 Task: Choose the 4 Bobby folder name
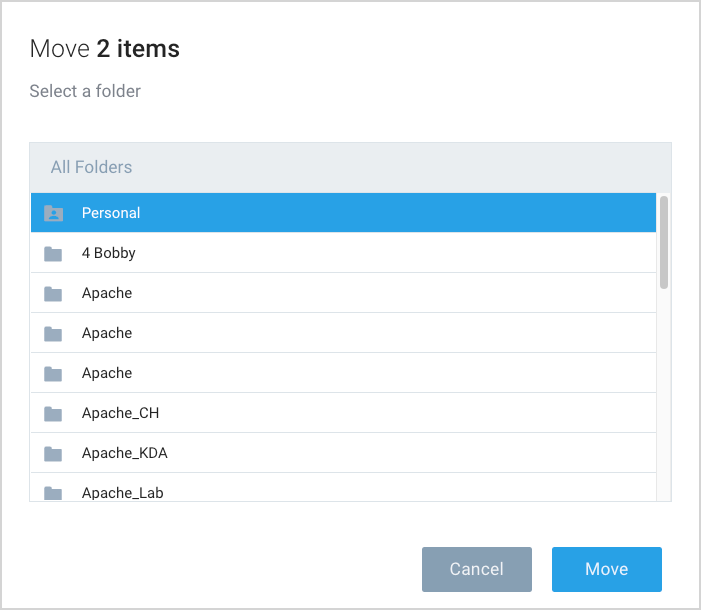(x=108, y=253)
